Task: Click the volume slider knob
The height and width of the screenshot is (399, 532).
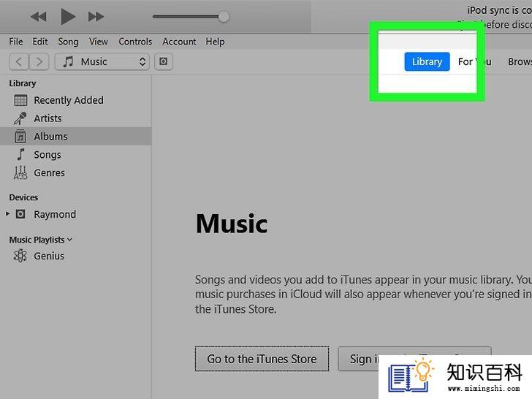Action: pyautogui.click(x=224, y=17)
